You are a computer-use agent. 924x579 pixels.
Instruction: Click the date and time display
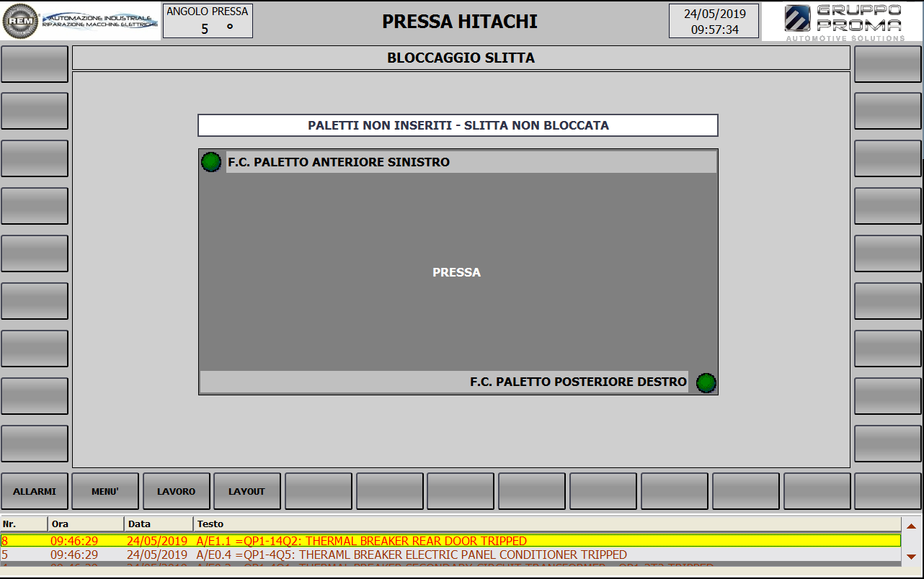[x=714, y=21]
